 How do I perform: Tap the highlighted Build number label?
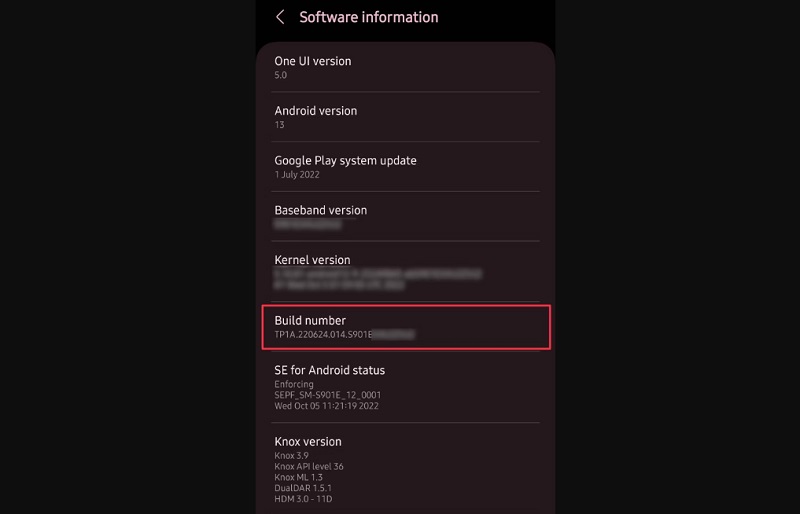point(310,321)
